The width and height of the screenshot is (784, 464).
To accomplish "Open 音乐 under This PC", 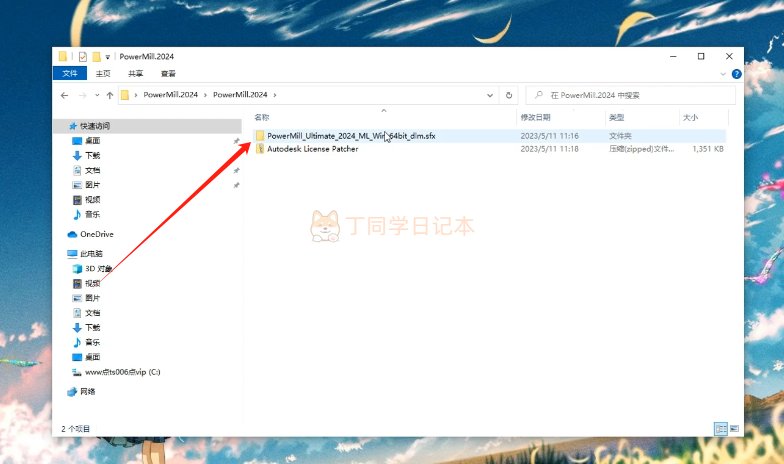I will point(92,342).
